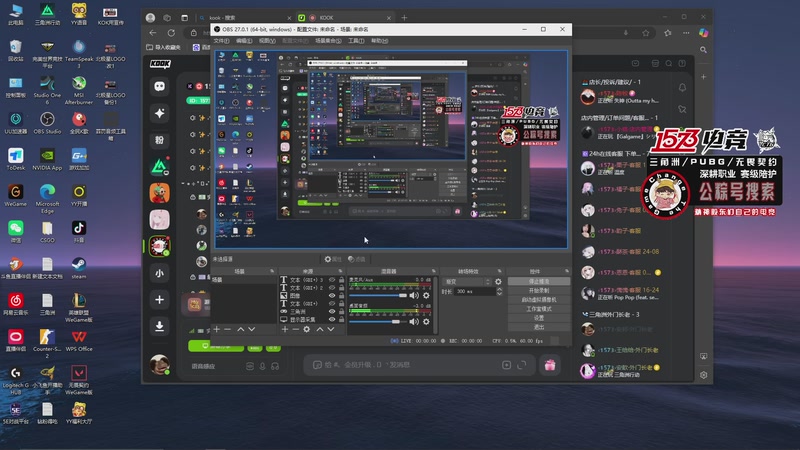This screenshot has height=450, width=800.
Task: Click the desktop audio volume slider
Action: [378, 322]
